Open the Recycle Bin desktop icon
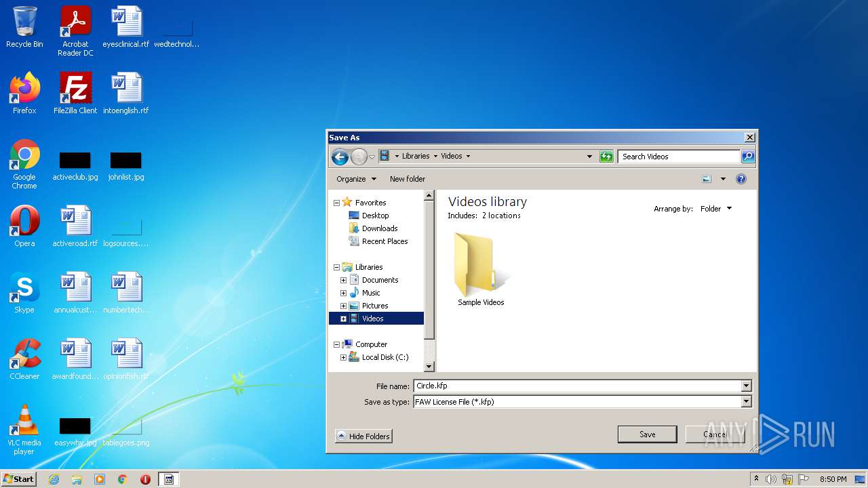This screenshot has width=868, height=488. 24,28
